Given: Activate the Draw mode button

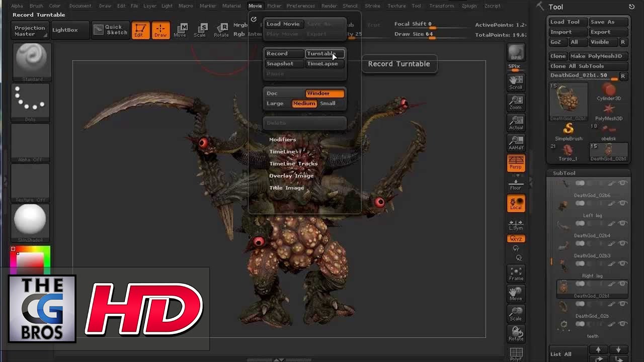Looking at the screenshot, I should click(160, 30).
